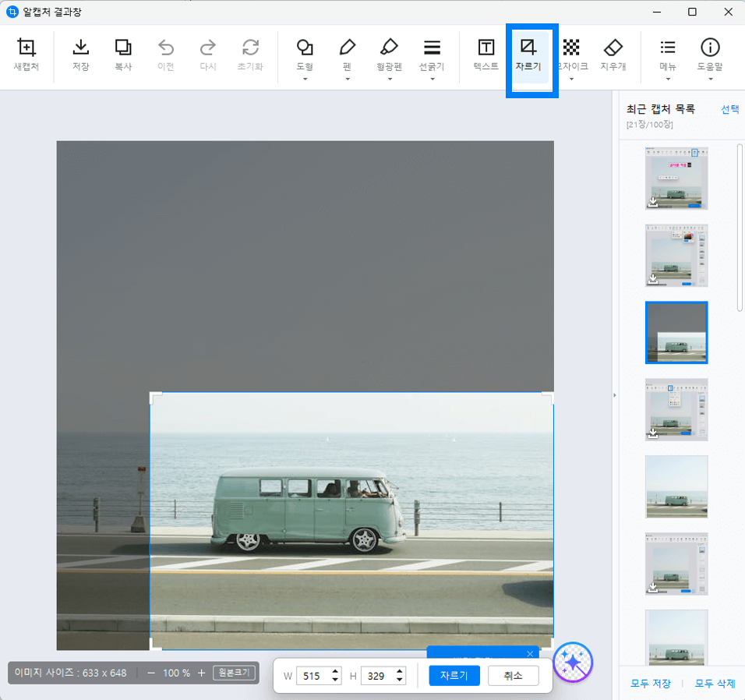The image size is (745, 700).
Task: Click the 선택 link in capture list
Action: [729, 109]
